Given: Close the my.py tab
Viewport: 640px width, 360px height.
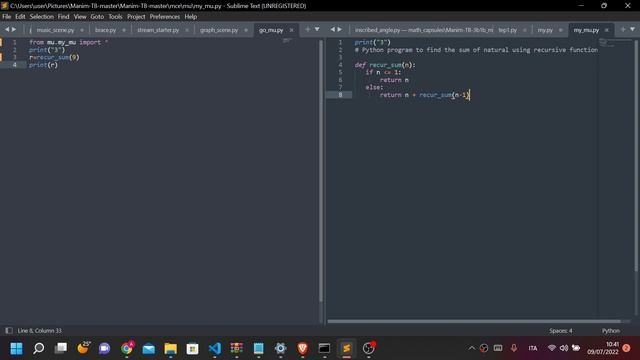Looking at the screenshot, I should coord(560,30).
